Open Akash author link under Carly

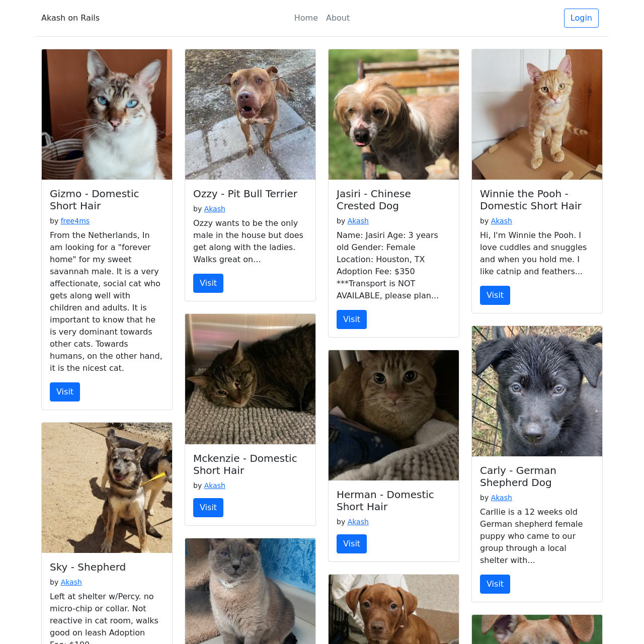click(x=502, y=498)
